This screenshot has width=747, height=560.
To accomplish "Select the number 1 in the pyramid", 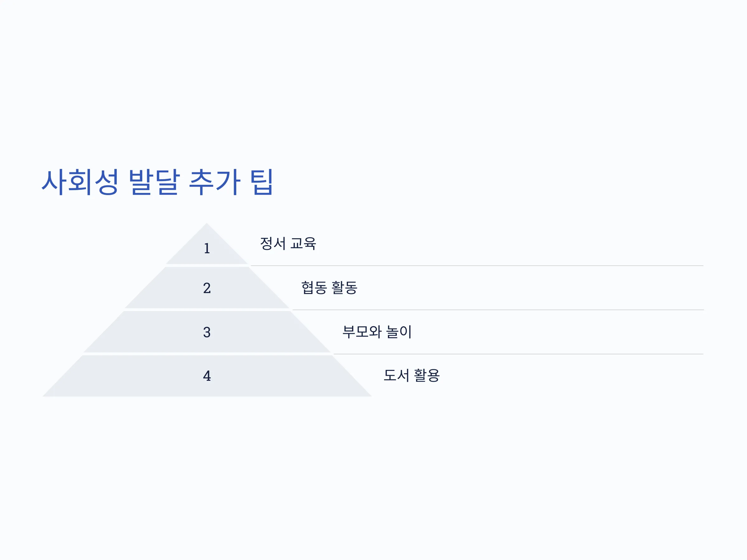I will tap(207, 249).
